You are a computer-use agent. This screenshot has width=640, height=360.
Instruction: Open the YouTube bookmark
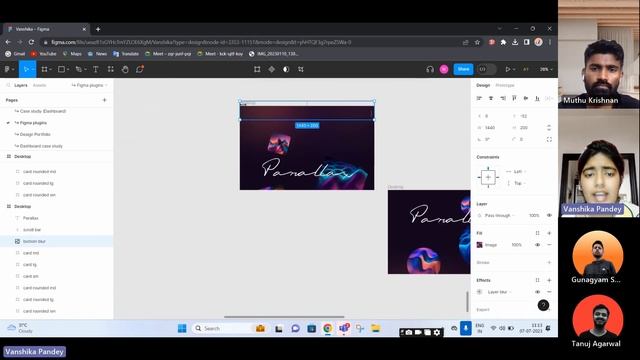pos(44,54)
